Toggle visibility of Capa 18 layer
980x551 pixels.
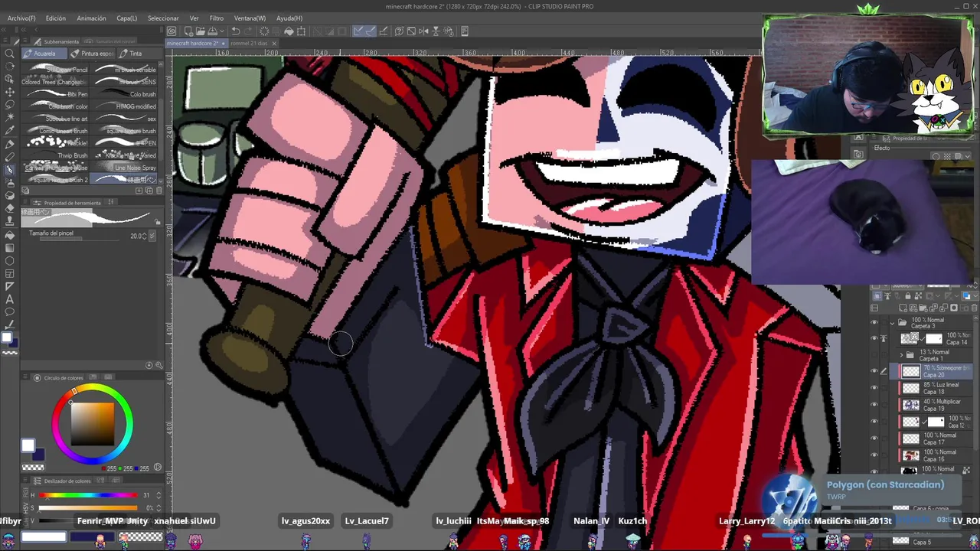pyautogui.click(x=874, y=388)
